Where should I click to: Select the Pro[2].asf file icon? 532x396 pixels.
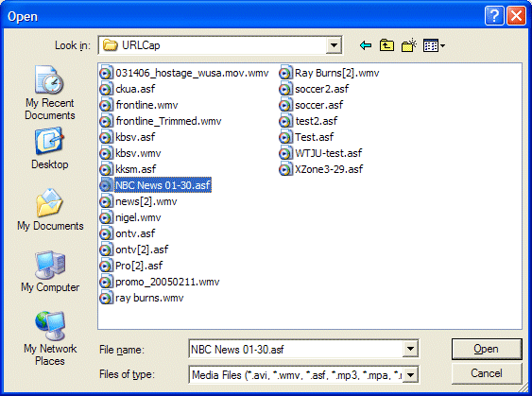click(x=106, y=266)
